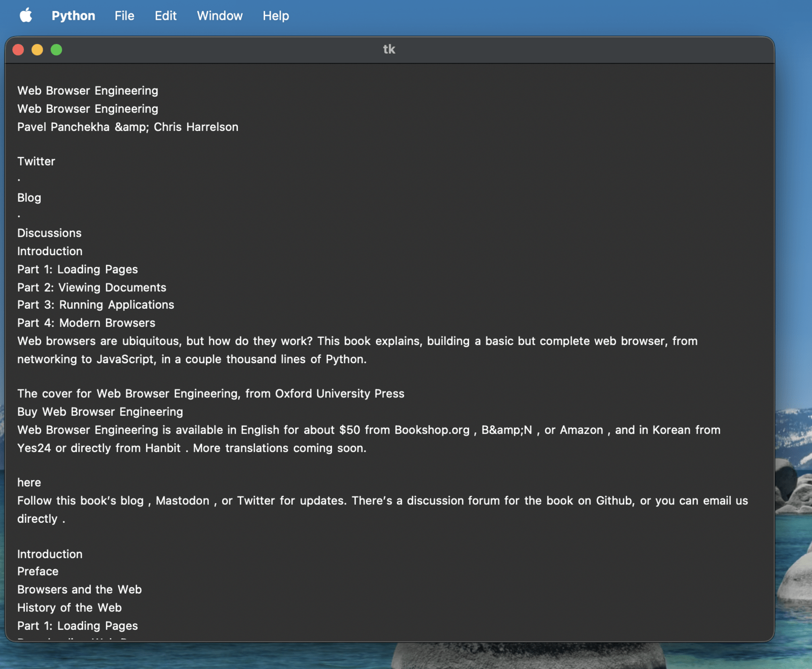Open the Apple menu
The image size is (812, 669).
click(x=26, y=15)
